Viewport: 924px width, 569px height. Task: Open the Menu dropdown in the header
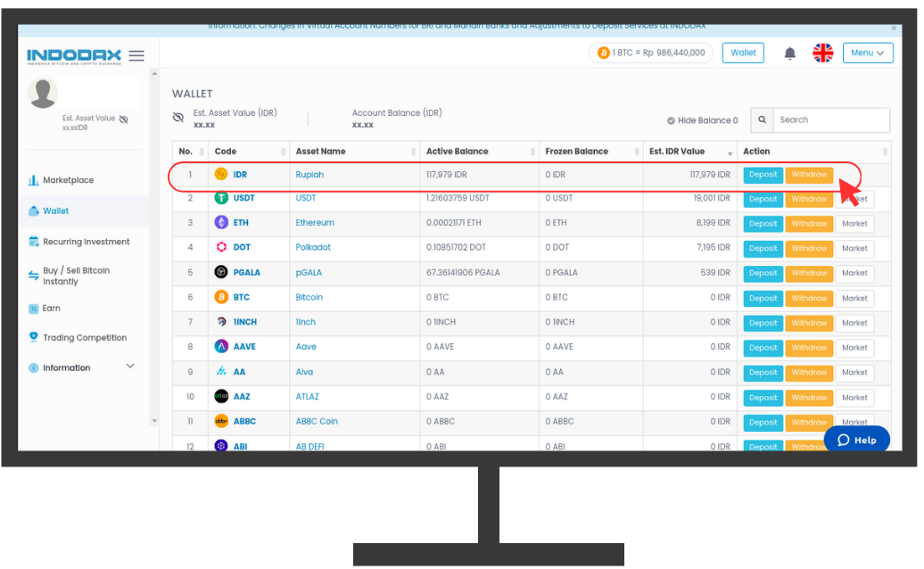click(x=867, y=54)
